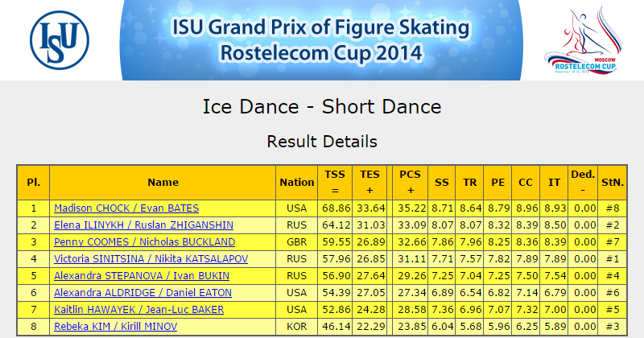This screenshot has height=338, width=644.
Task: Click the Ice Dance - Short Dance heading
Action: (x=322, y=107)
